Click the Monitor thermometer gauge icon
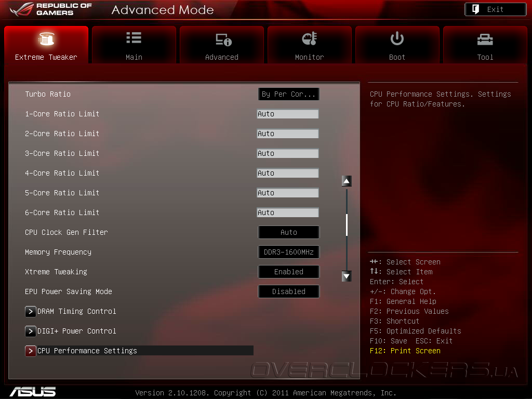 tap(310, 38)
